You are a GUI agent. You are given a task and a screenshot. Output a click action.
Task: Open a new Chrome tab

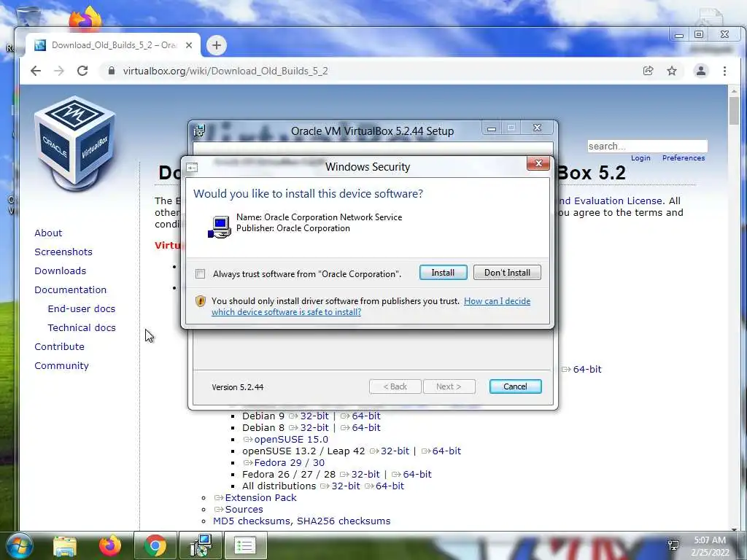tap(216, 45)
